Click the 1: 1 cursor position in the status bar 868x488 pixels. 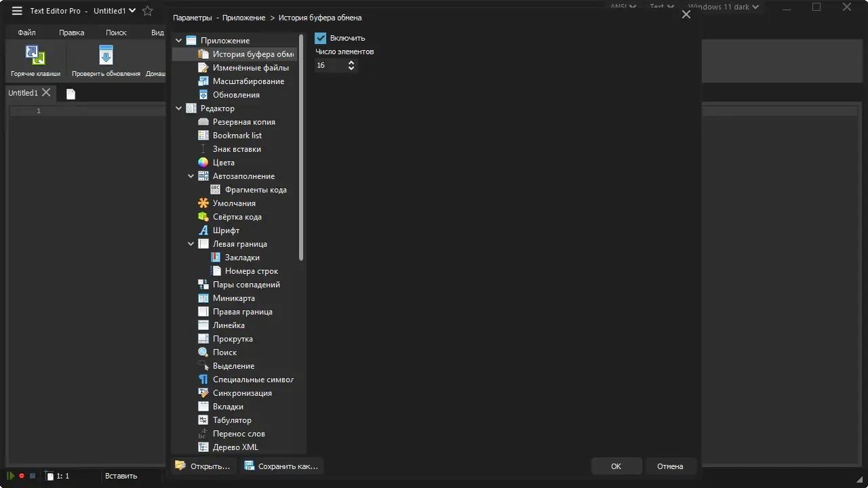(x=62, y=476)
